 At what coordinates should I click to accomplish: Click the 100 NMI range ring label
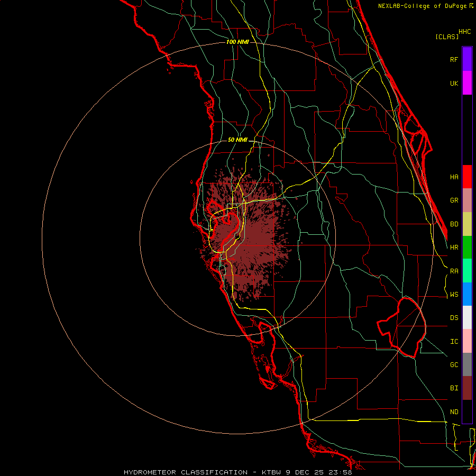(x=237, y=42)
